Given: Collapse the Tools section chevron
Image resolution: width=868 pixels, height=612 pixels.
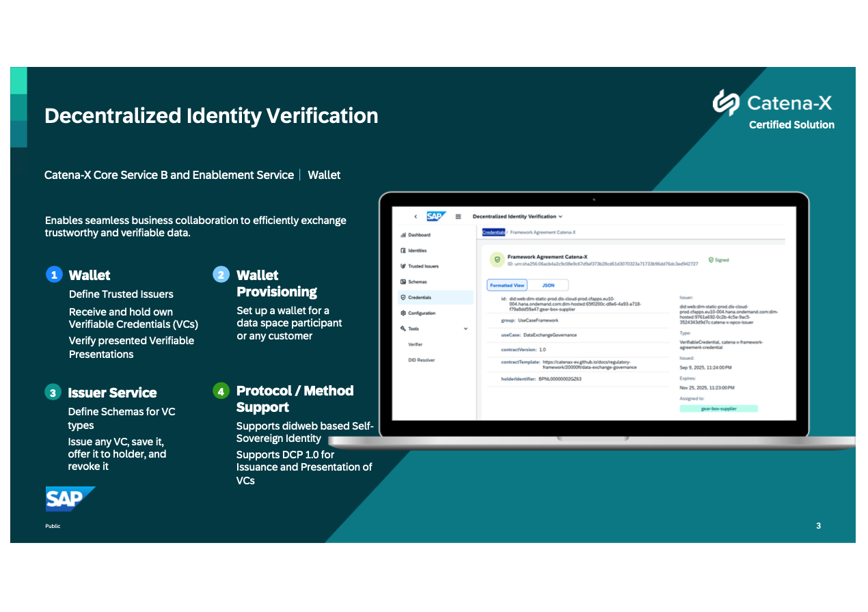Looking at the screenshot, I should pyautogui.click(x=466, y=329).
